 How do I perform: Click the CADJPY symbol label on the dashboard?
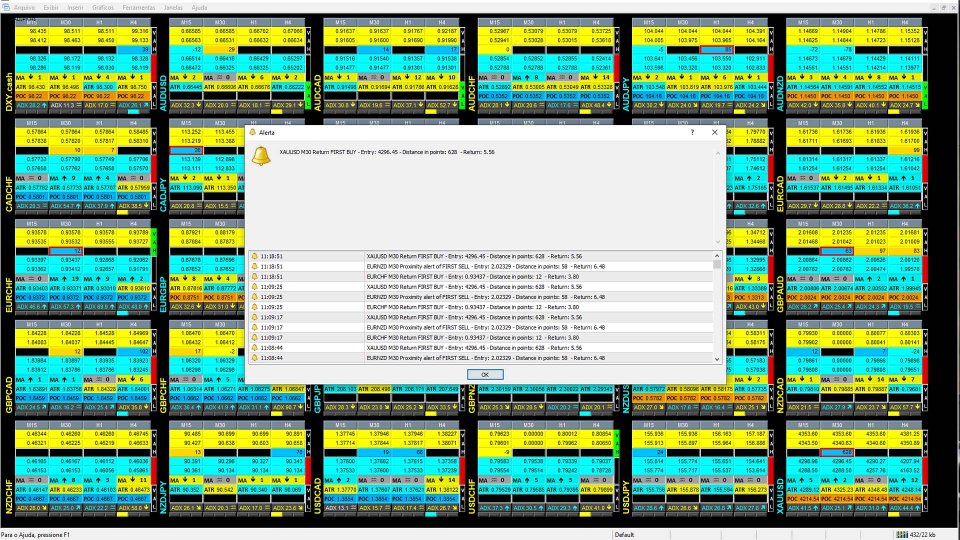tap(163, 195)
